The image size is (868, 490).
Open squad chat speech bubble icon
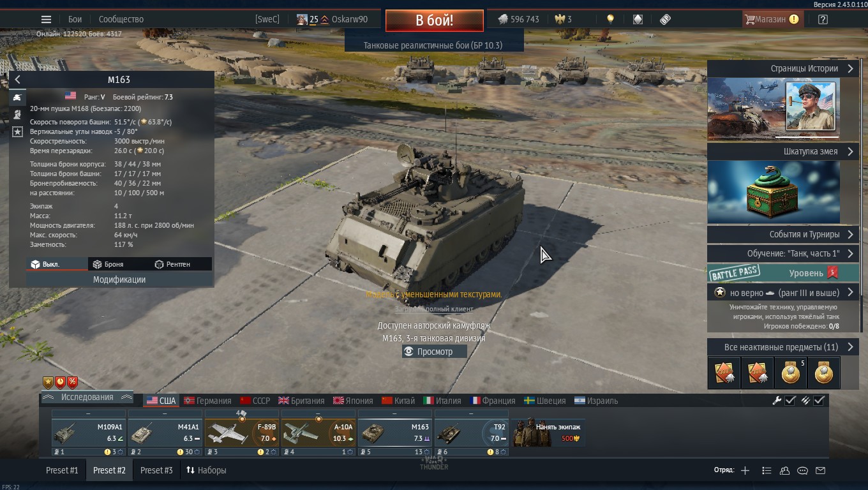click(802, 470)
